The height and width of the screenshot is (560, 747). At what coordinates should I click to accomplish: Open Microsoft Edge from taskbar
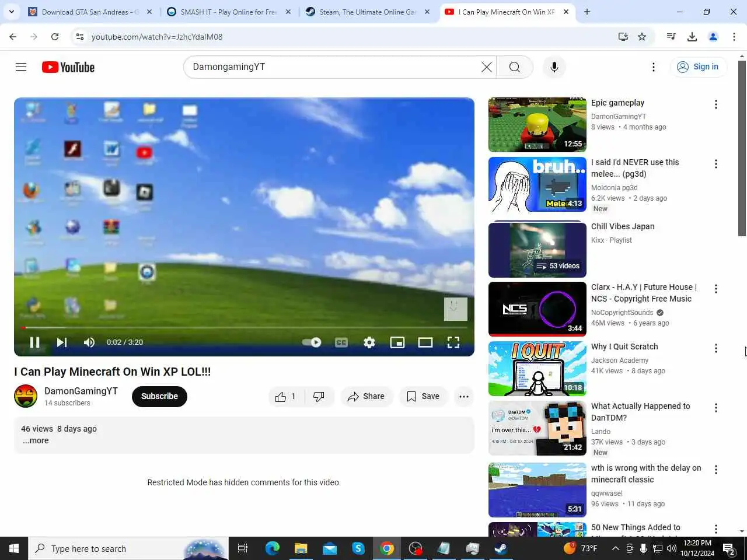(x=272, y=548)
